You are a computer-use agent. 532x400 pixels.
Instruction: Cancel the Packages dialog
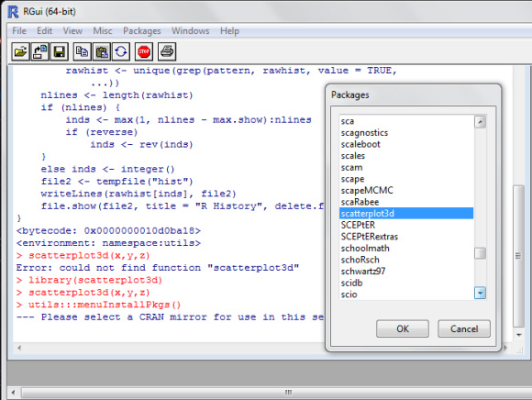464,328
